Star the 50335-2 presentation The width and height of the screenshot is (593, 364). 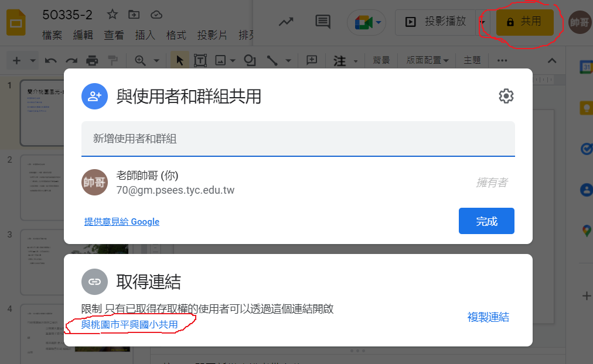point(112,15)
